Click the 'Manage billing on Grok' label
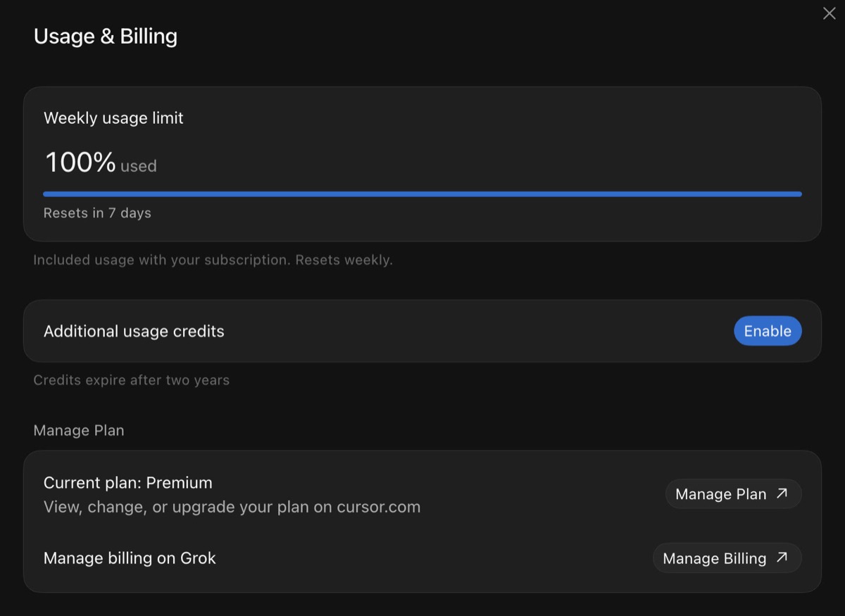This screenshot has height=616, width=845. [x=130, y=558]
